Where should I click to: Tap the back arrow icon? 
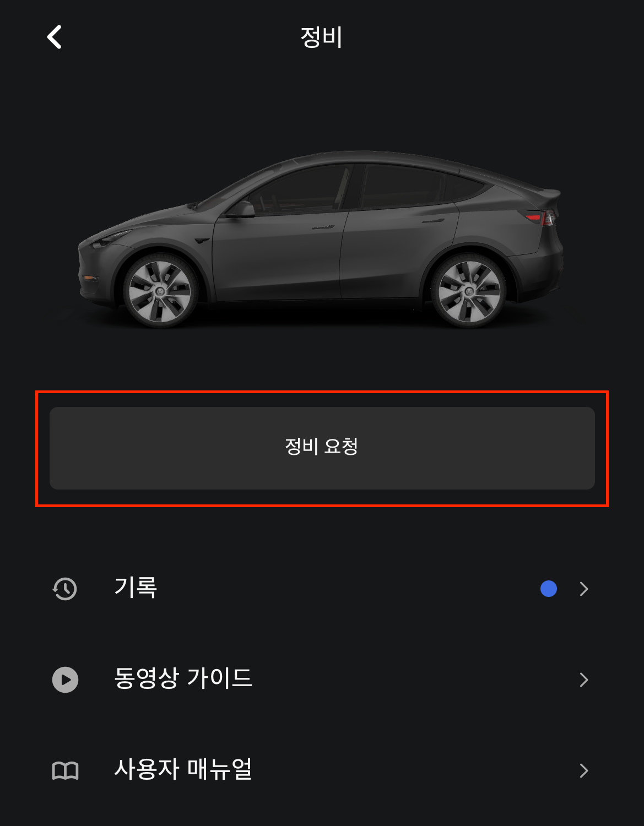click(x=54, y=37)
